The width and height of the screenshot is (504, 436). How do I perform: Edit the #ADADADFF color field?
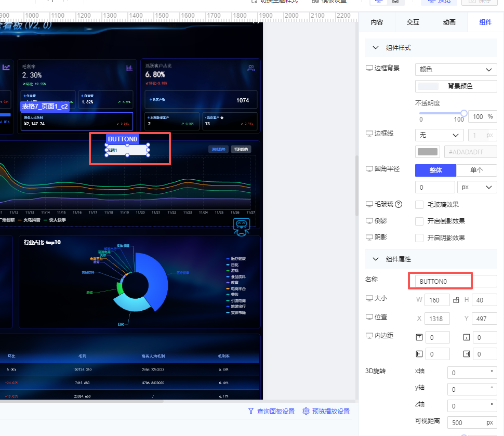coord(470,152)
